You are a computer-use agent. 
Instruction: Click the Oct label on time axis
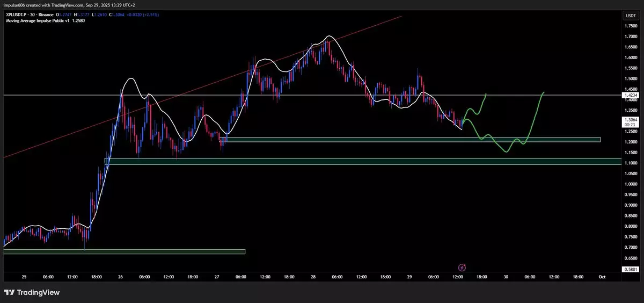pos(602,277)
